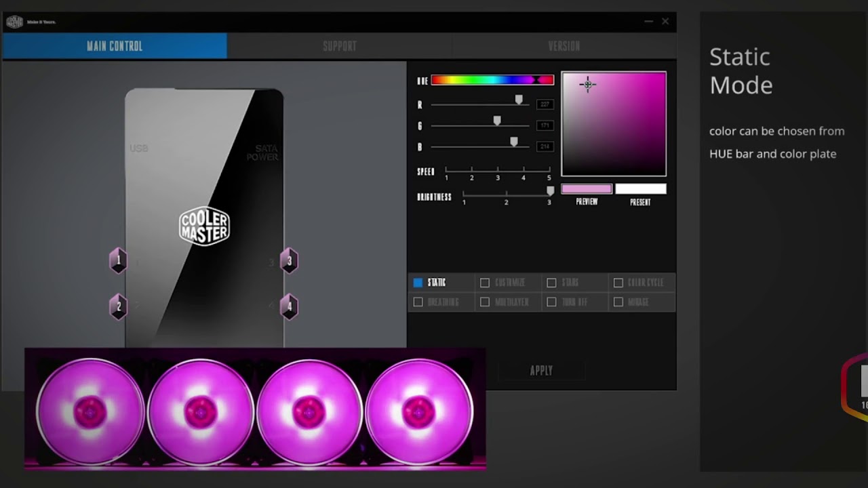868x488 pixels.
Task: Select fan port 4 hexagon
Action: click(x=290, y=306)
